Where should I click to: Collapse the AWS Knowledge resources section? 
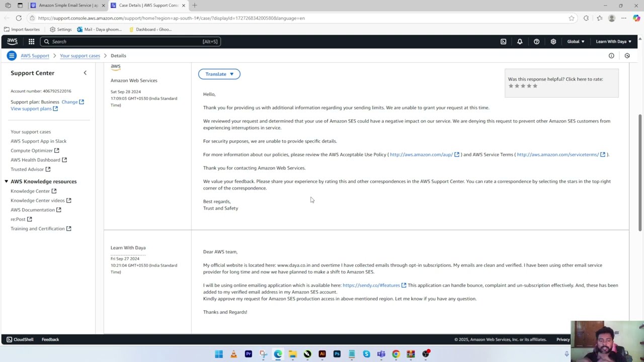pos(6,182)
